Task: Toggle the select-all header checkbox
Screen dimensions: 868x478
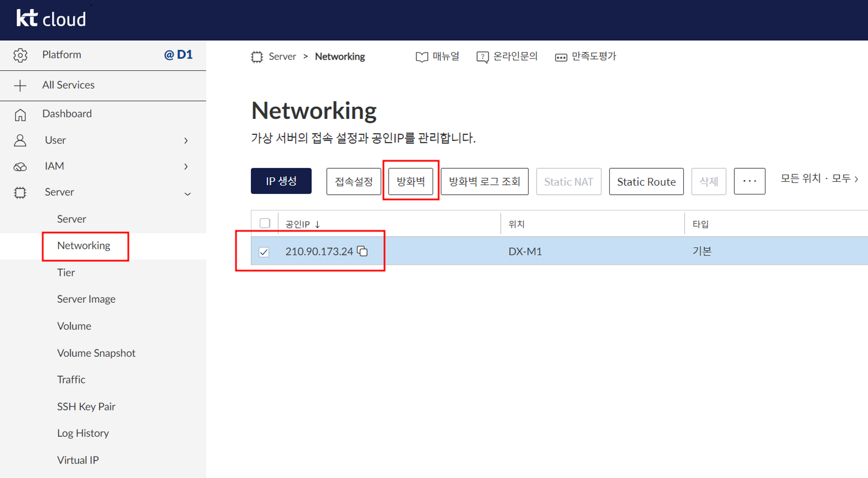Action: click(x=265, y=223)
